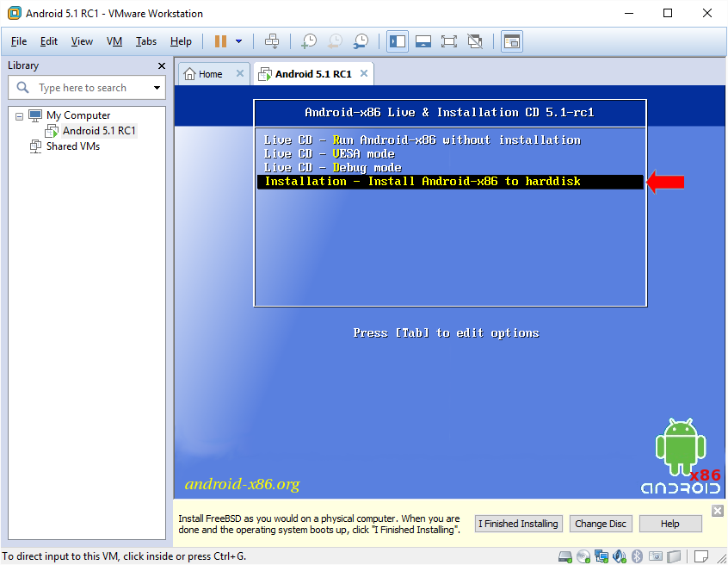728x565 pixels.
Task: Click the I Finished Installing button
Action: tap(519, 524)
